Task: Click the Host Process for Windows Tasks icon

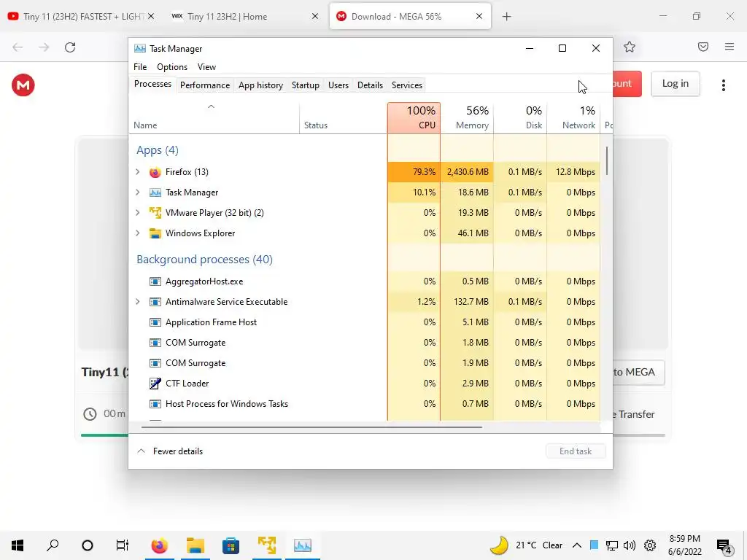Action: click(x=155, y=404)
